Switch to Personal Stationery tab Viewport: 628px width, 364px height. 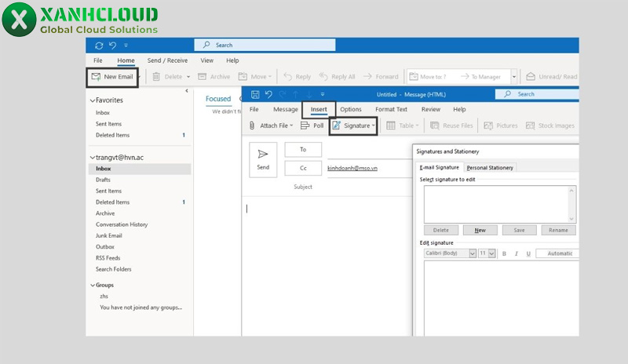pos(490,168)
